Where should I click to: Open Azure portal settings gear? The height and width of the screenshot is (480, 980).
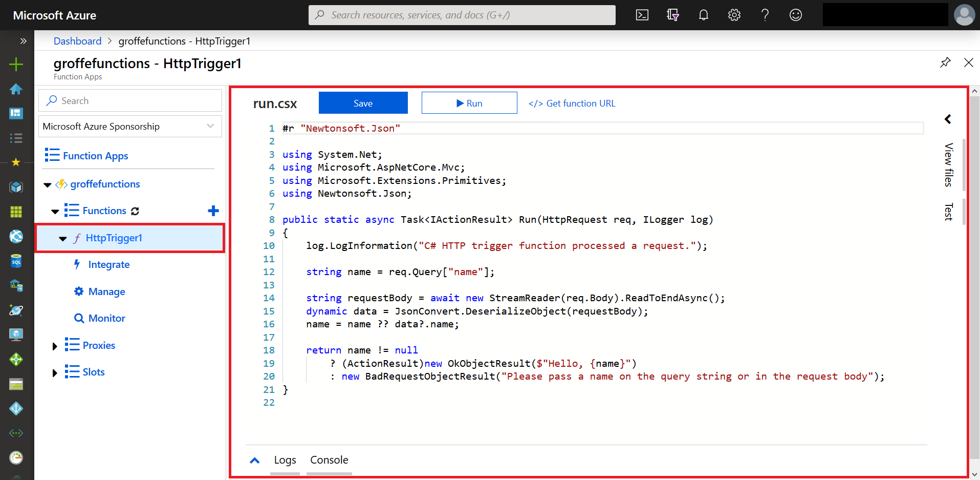734,15
